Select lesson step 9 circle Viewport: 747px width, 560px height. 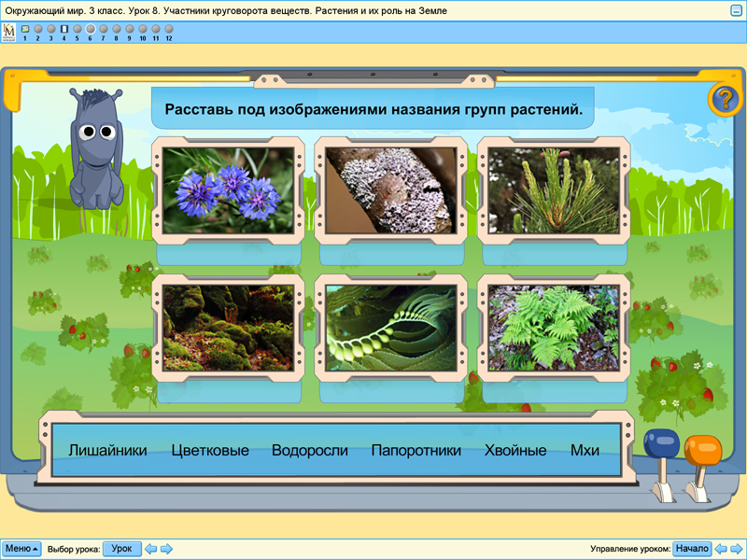coord(130,28)
